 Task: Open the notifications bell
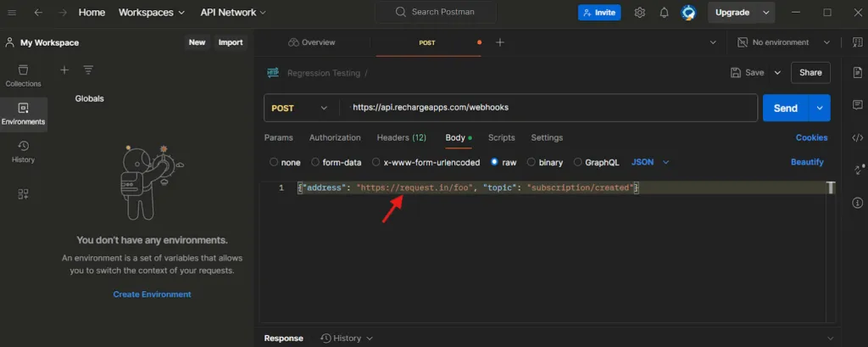point(665,12)
